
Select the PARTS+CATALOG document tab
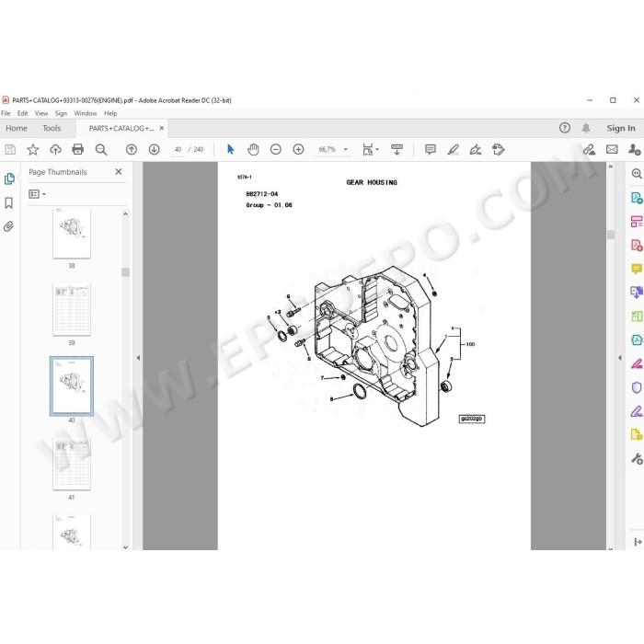(x=121, y=129)
